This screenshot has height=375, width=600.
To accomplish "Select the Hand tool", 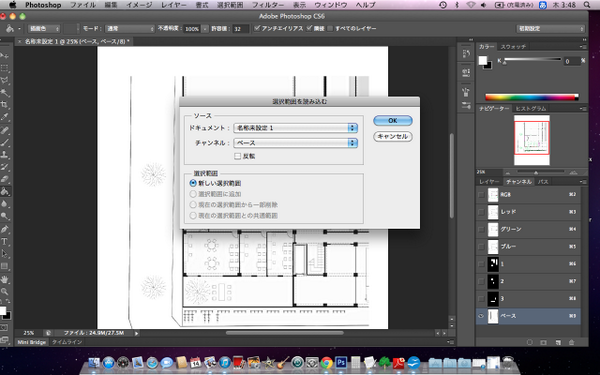I will point(5,279).
